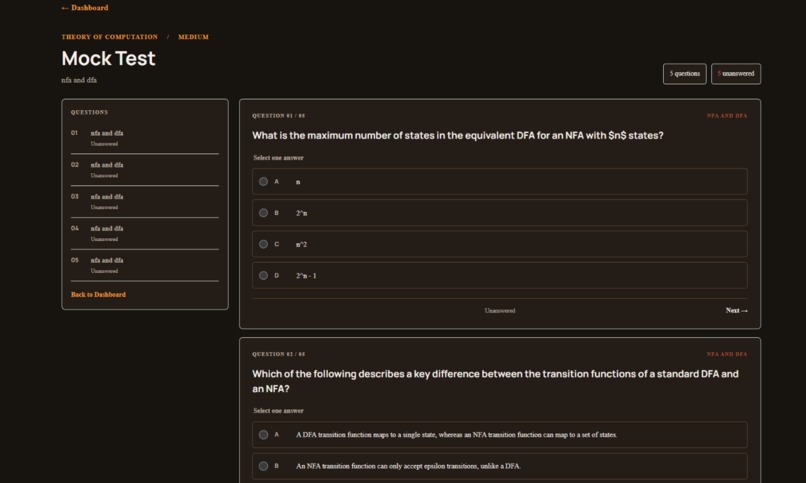Click the Medium difficulty label
This screenshot has height=483, width=806.
(x=193, y=37)
